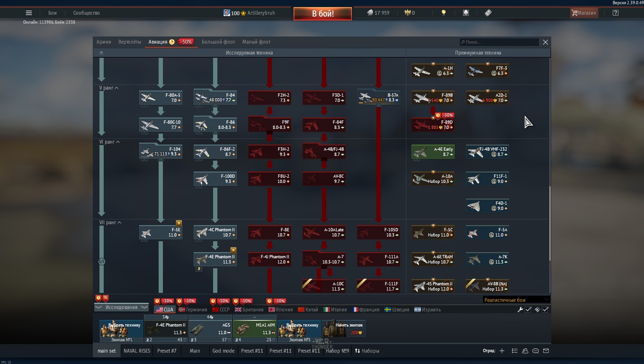Screen dimensions: 644x364
Task: Select the F-100D aircraft card
Action: 215,179
